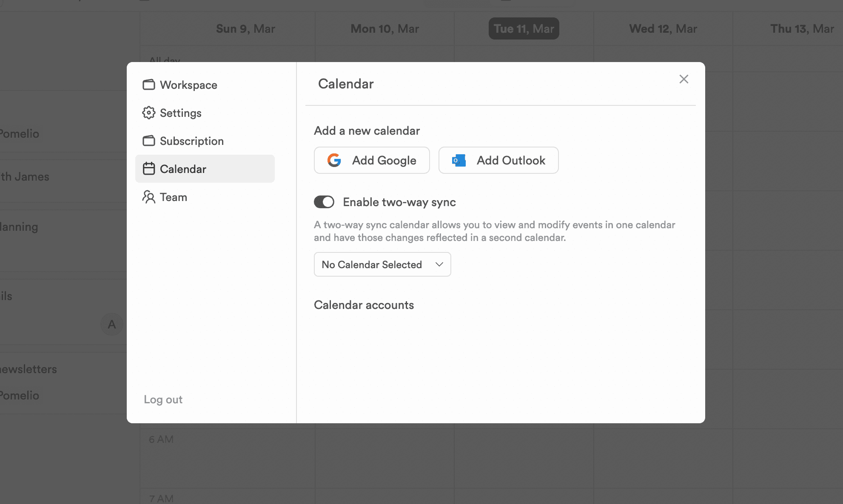
Task: Select the Calendar section in sidebar
Action: (x=205, y=169)
